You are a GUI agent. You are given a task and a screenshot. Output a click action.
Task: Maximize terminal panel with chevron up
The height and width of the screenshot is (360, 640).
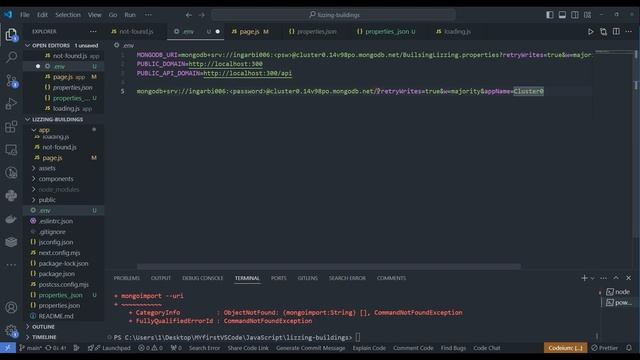(616, 278)
